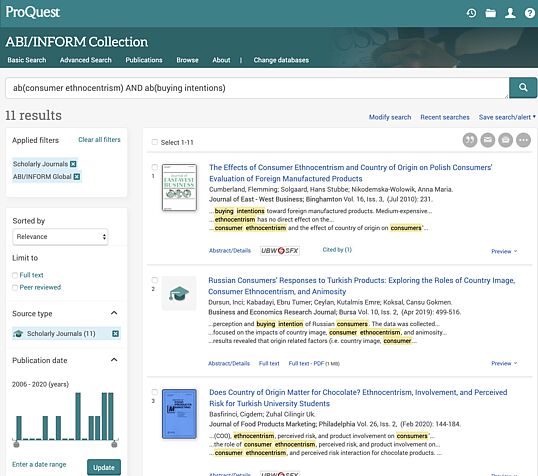Viewport: 538px width, 476px height.
Task: Collapse the Publication date section
Action: 114,360
